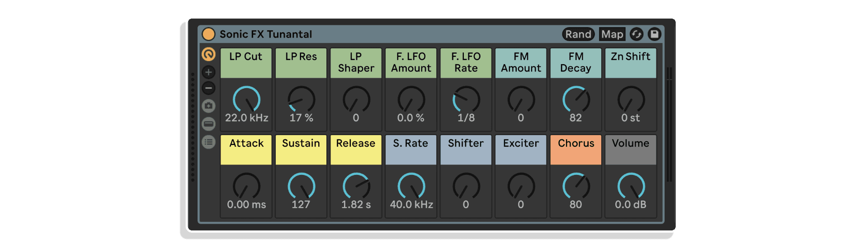Image resolution: width=868 pixels, height=249 pixels.
Task: Show the devices view icon
Action: pyautogui.click(x=208, y=124)
